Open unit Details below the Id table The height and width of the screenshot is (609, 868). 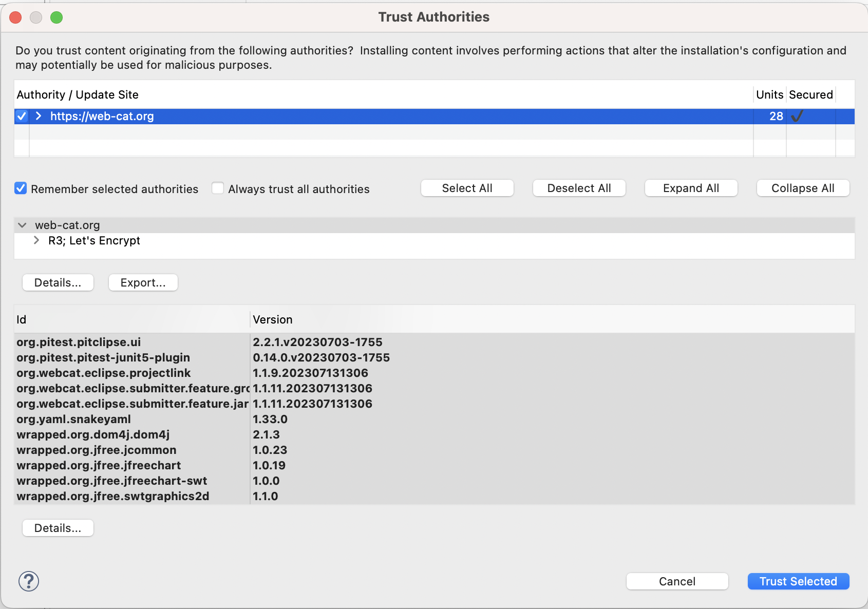[58, 528]
